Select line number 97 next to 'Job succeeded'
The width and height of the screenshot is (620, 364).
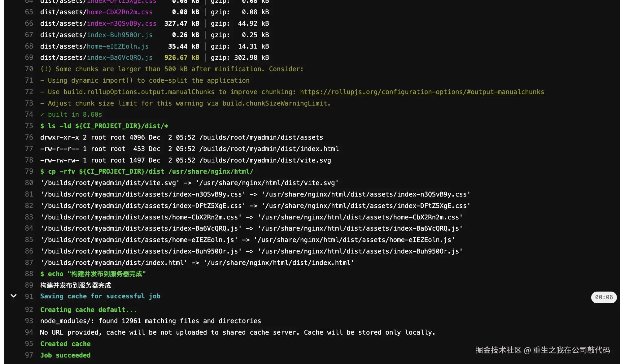pos(29,355)
